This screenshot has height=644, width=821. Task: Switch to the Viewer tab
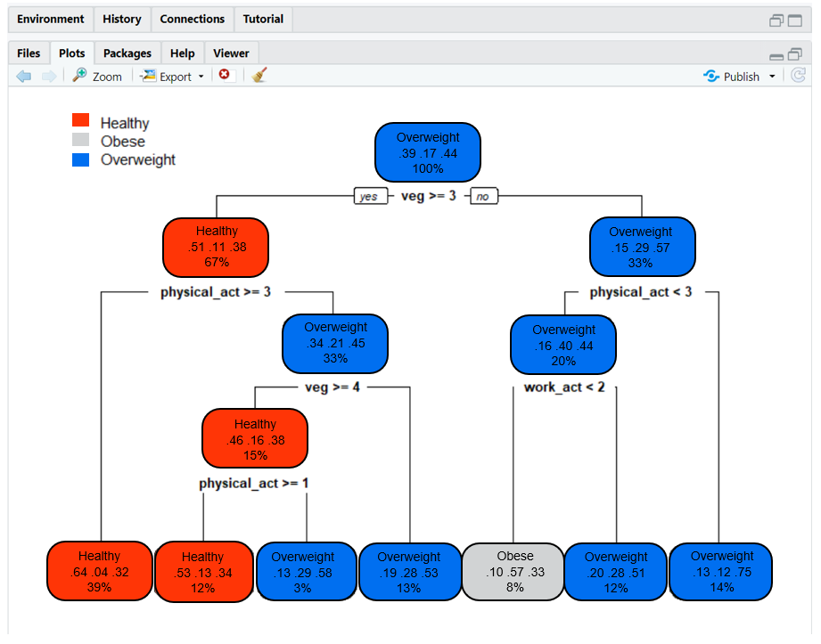(230, 53)
